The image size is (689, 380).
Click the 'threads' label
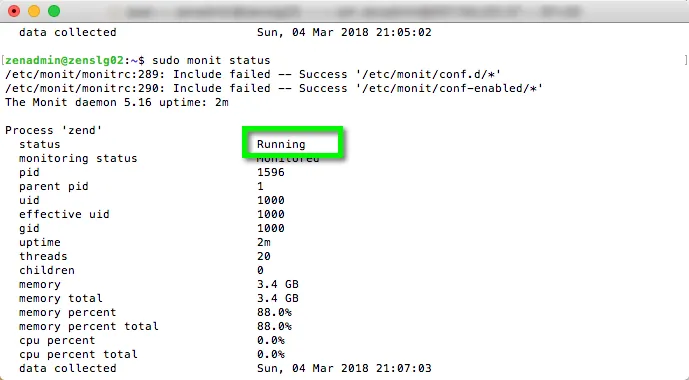43,256
